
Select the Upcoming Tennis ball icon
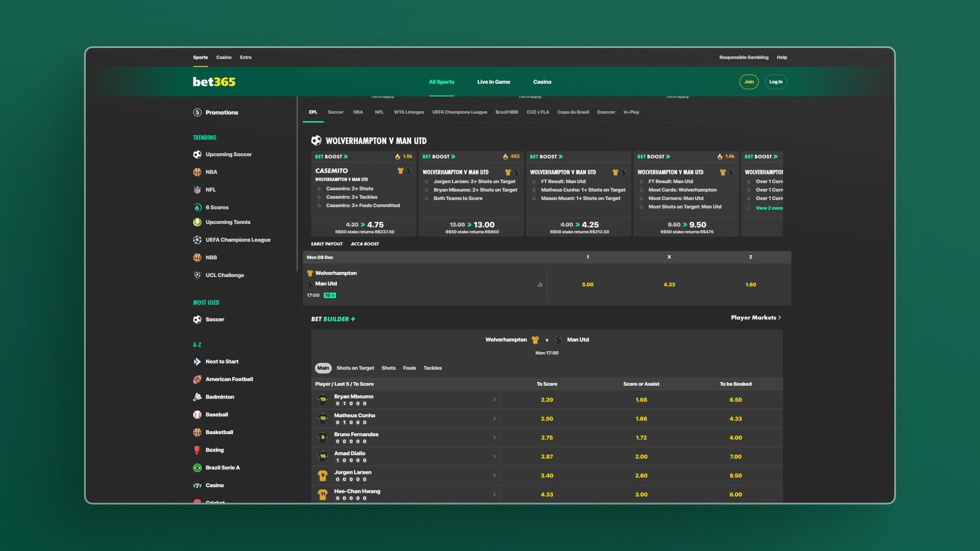pyautogui.click(x=197, y=222)
